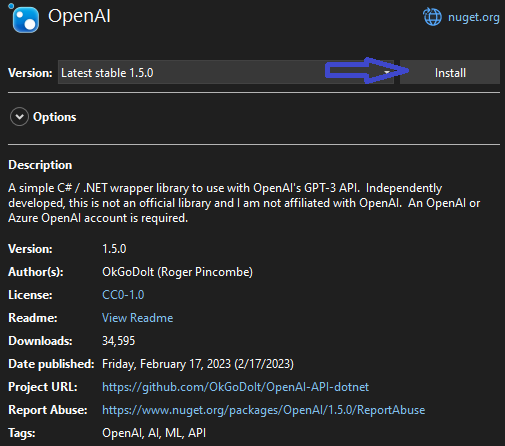
Task: Click the Options section label
Action: (55, 117)
